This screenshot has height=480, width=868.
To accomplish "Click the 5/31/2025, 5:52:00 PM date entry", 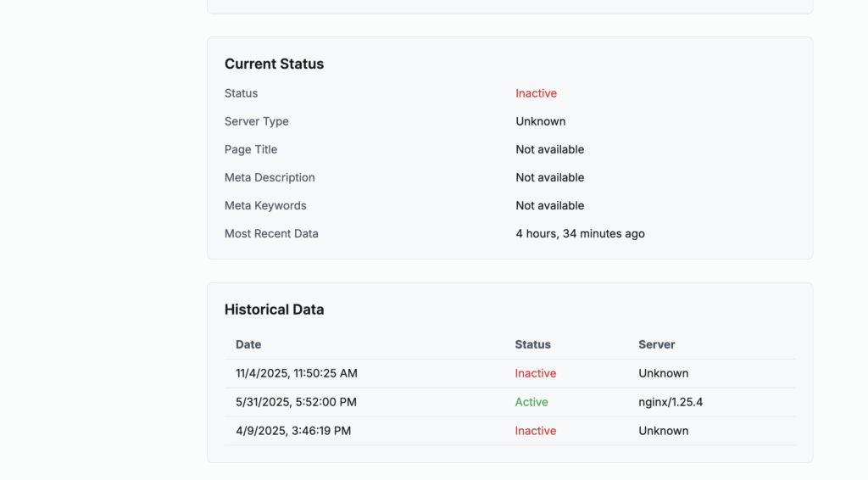I will [x=296, y=402].
